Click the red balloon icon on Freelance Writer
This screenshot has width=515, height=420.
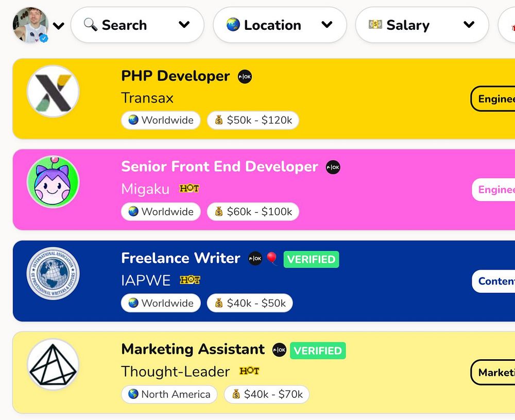pos(272,258)
